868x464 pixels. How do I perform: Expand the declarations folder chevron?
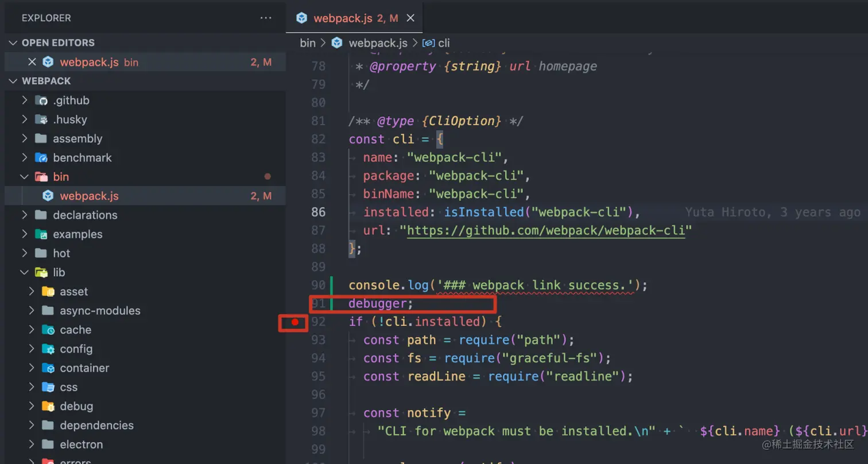[24, 215]
